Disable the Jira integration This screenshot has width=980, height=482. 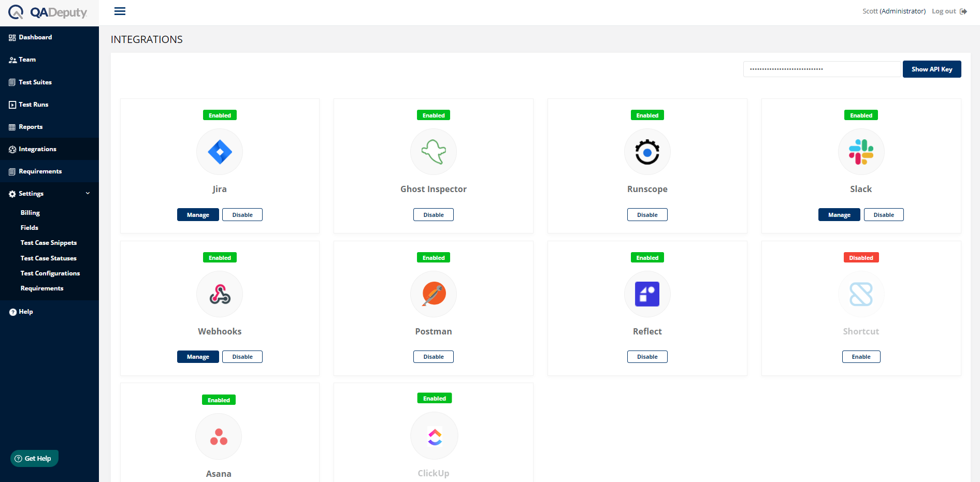pyautogui.click(x=242, y=215)
